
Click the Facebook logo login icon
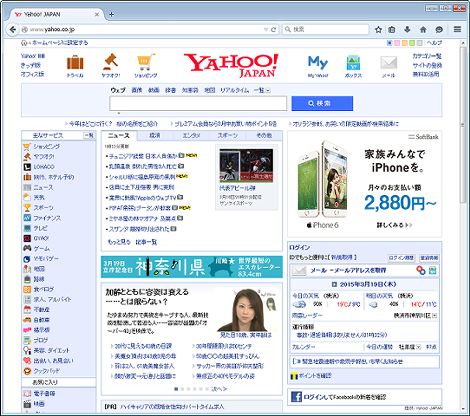click(296, 397)
